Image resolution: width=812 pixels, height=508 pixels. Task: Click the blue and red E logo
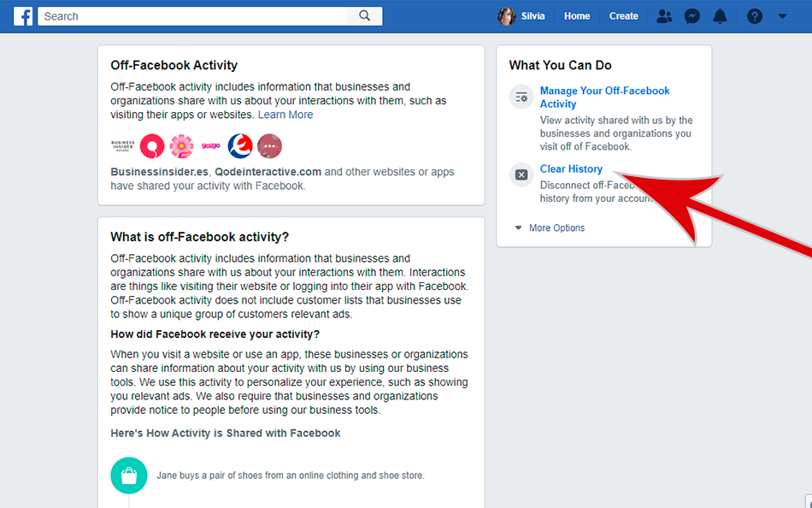click(x=240, y=145)
